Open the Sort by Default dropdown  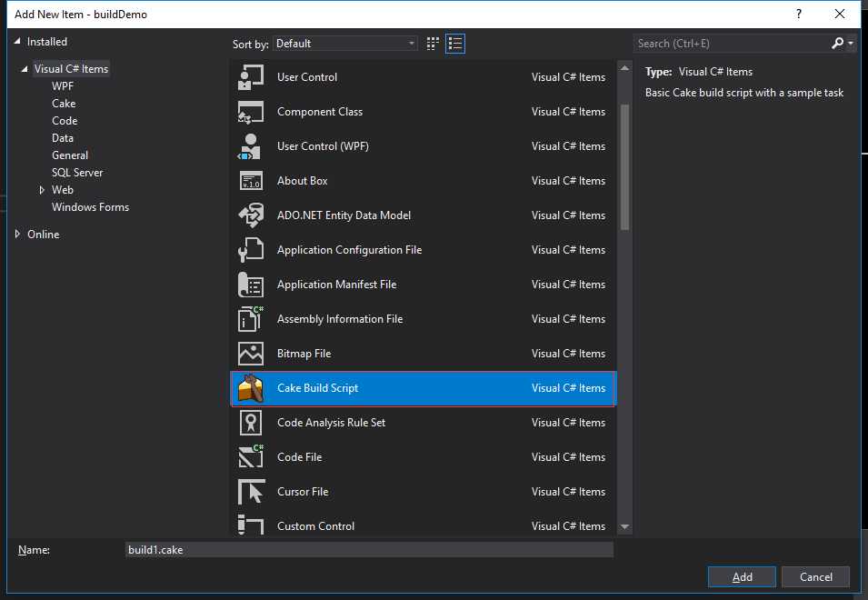click(344, 44)
